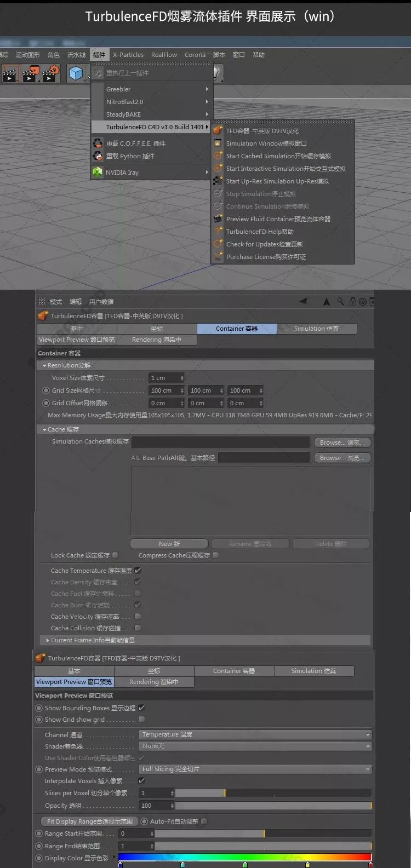Click the cube primitive icon in toolbar

[x=76, y=73]
